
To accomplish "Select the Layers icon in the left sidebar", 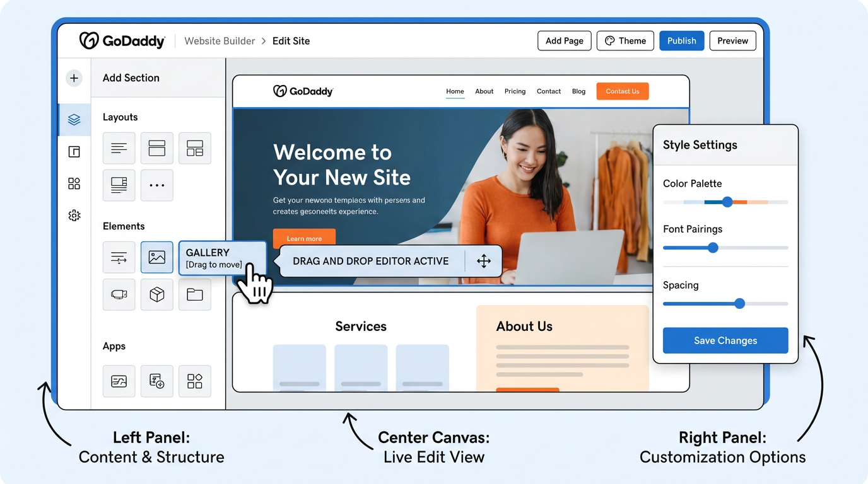I will 74,120.
